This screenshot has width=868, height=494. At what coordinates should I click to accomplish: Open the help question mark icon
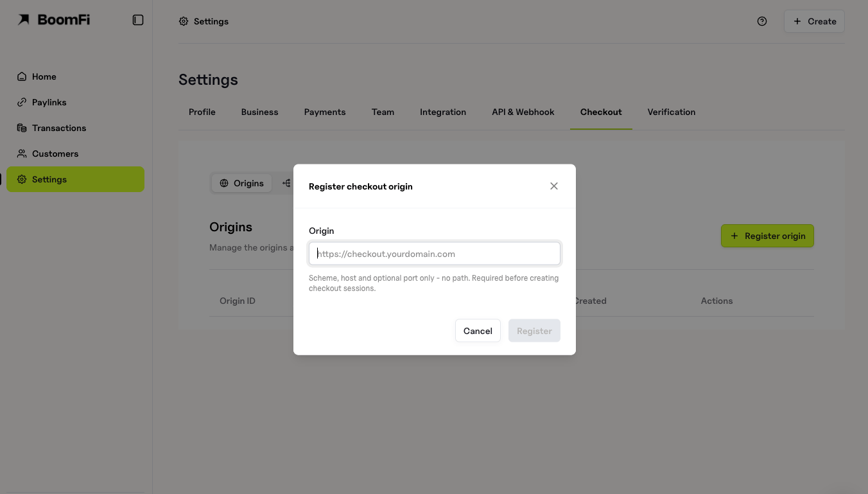(x=762, y=21)
